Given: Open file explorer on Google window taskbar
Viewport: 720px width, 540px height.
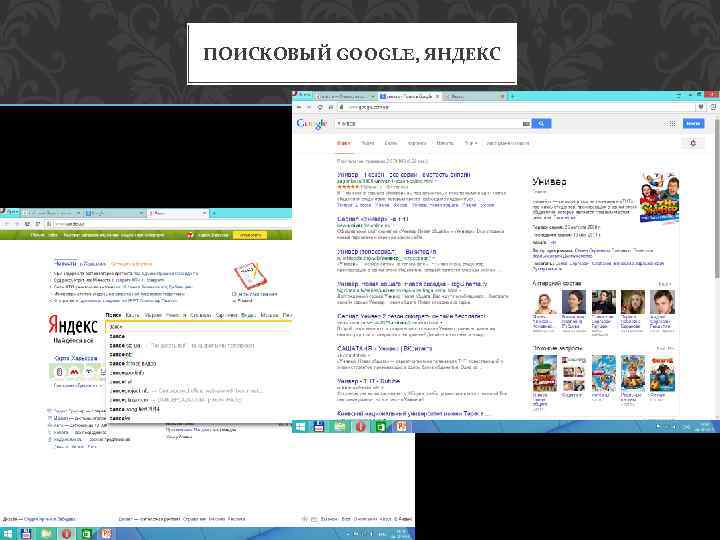Looking at the screenshot, I should tap(340, 427).
